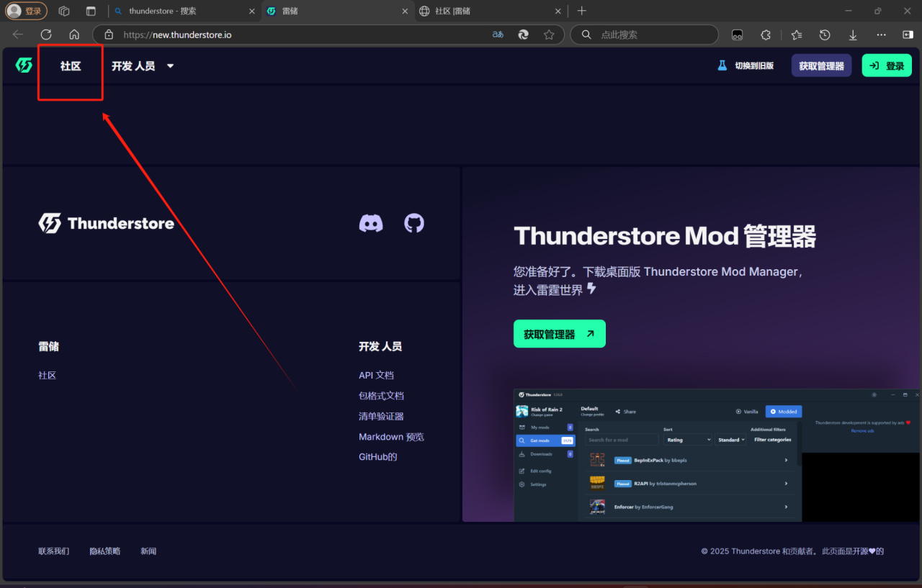Open the Markdown 预览 link
This screenshot has width=922, height=588.
click(391, 437)
